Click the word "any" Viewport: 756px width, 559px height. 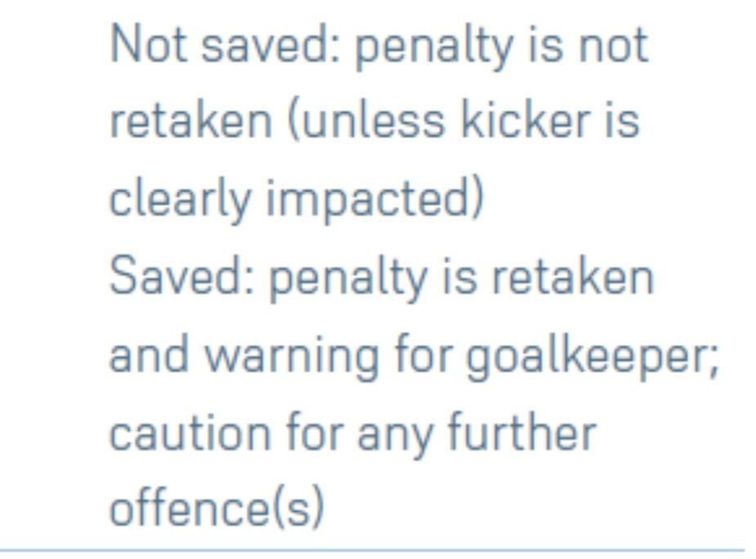[x=395, y=437]
